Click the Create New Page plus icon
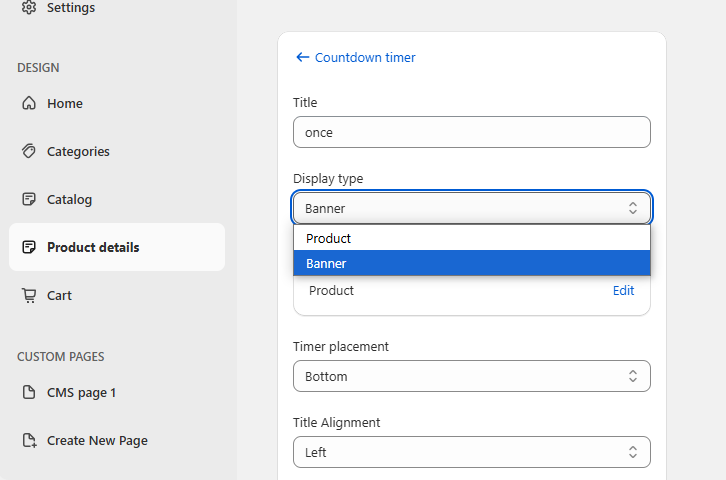 pyautogui.click(x=29, y=440)
